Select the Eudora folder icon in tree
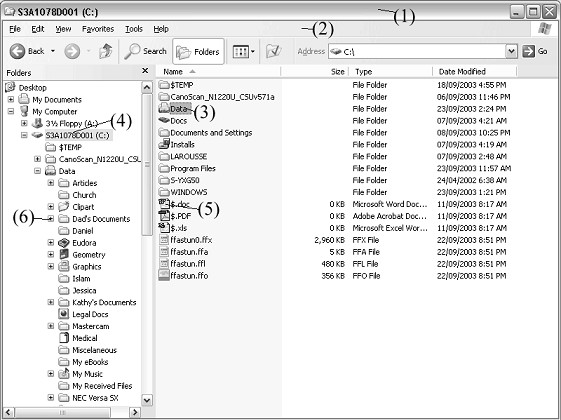The height and width of the screenshot is (420, 561). 63,243
